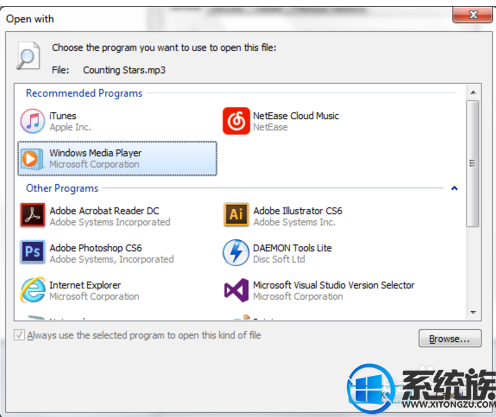This screenshot has height=417, width=496.
Task: Open the Browse... button
Action: (x=450, y=339)
